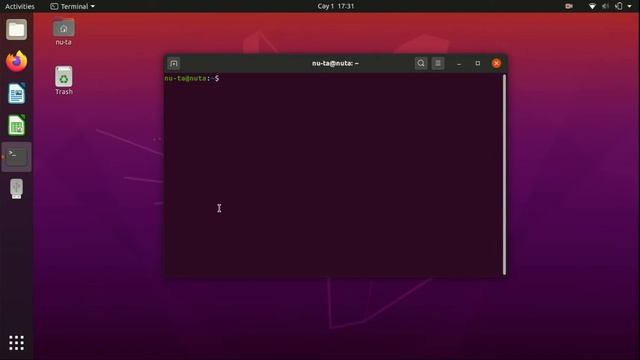Open LibreOffice Writer from the dock
640x360 pixels.
[16, 93]
